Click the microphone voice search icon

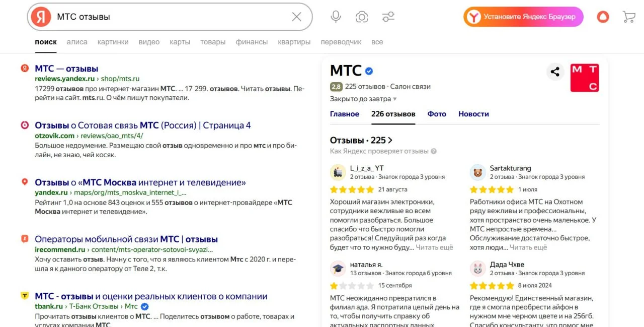click(335, 17)
